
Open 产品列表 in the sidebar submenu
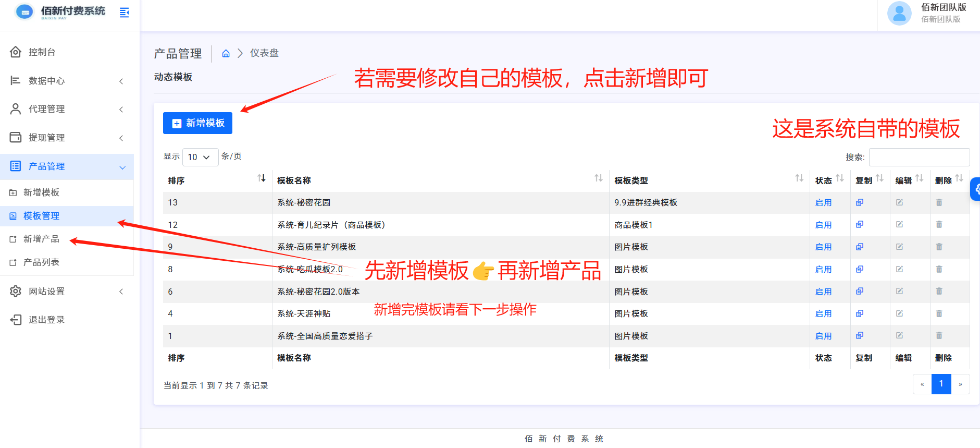click(41, 262)
